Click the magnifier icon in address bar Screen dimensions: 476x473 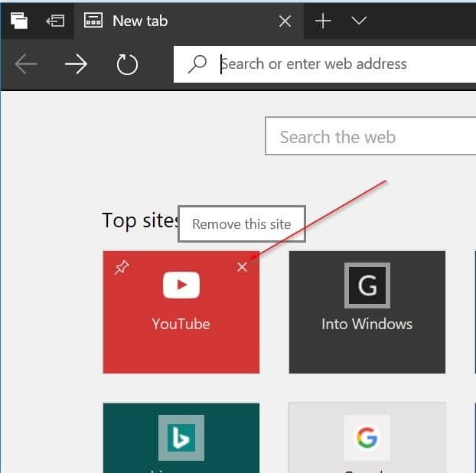[197, 64]
